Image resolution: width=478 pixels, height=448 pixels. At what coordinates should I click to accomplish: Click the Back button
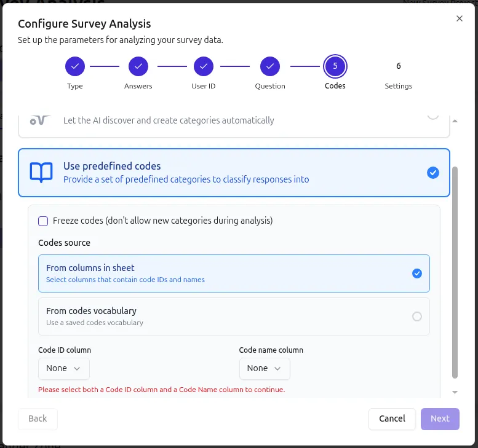point(38,419)
